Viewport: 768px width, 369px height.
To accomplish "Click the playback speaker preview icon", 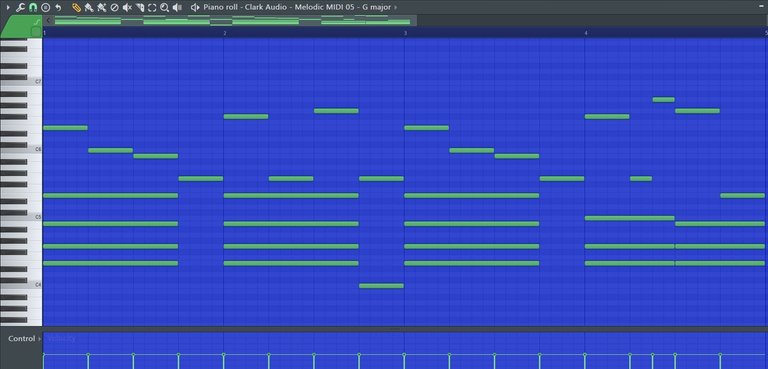I will tap(177, 7).
